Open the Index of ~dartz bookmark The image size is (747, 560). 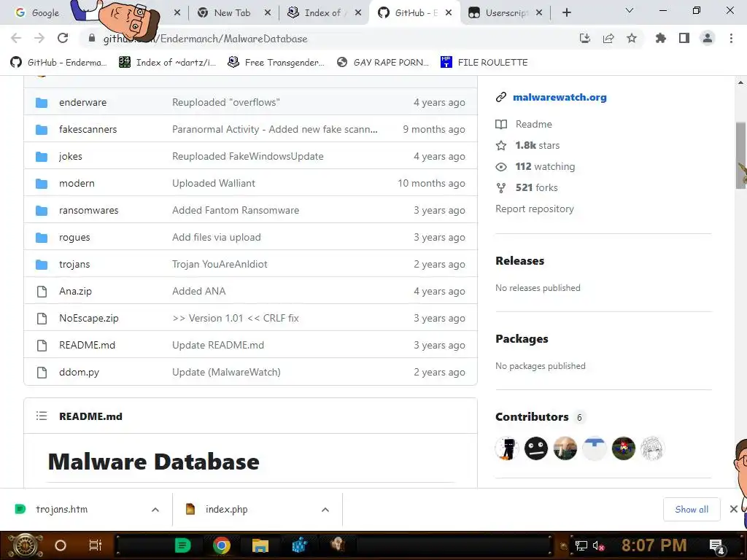click(x=168, y=63)
